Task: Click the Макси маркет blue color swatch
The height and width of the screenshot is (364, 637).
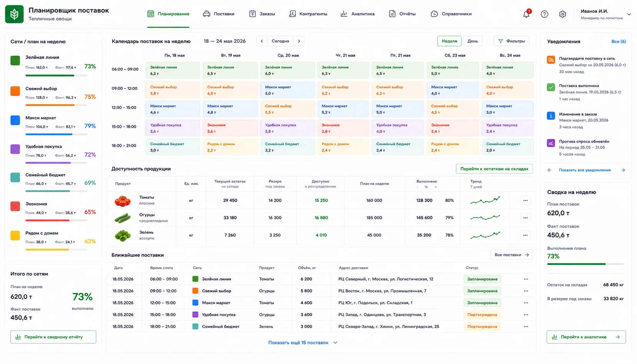Action: 15,120
